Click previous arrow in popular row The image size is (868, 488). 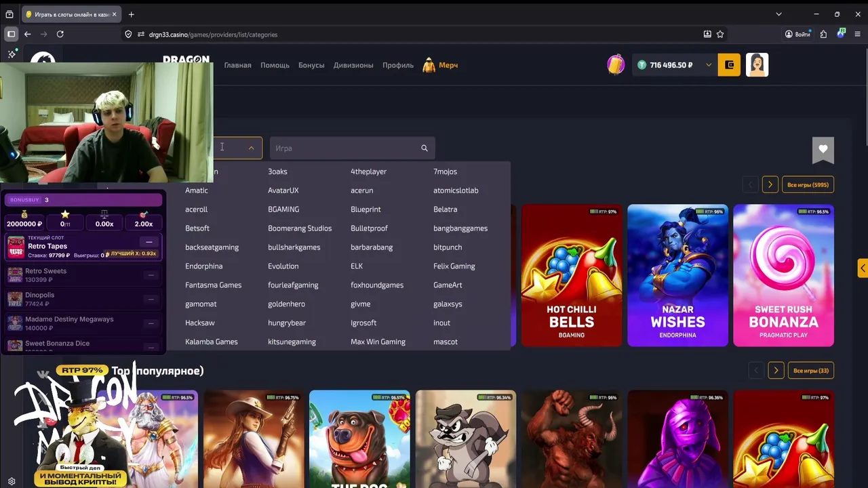pyautogui.click(x=756, y=371)
